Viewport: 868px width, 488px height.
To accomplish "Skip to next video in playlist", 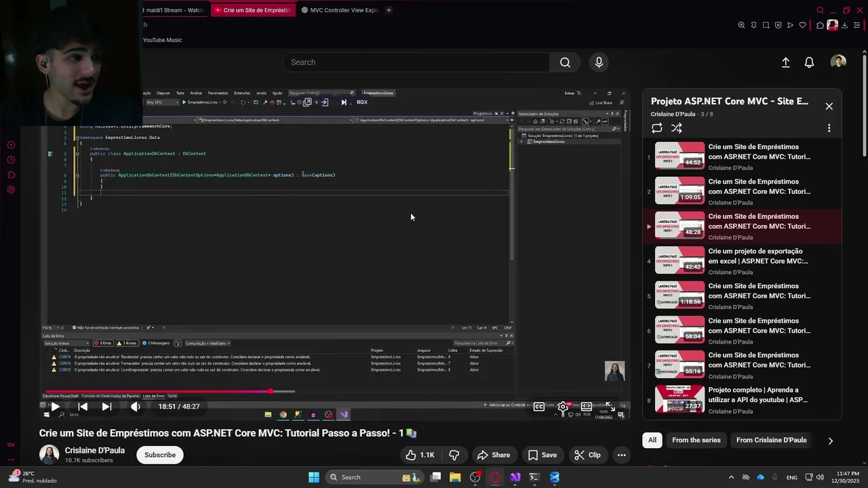I will click(106, 407).
